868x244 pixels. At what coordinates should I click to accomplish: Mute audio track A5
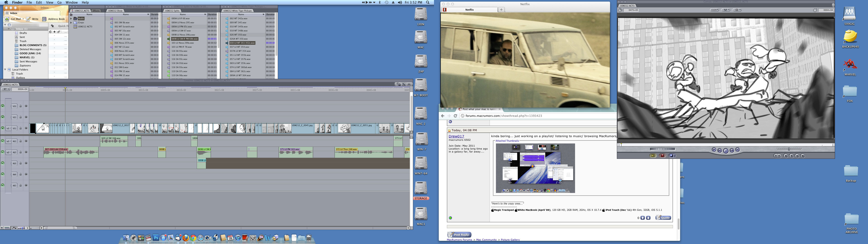click(2, 185)
